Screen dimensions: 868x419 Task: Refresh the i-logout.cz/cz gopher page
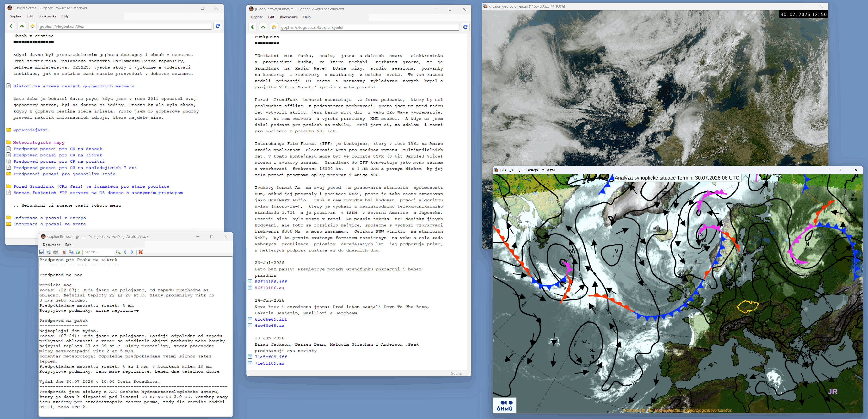[218, 26]
